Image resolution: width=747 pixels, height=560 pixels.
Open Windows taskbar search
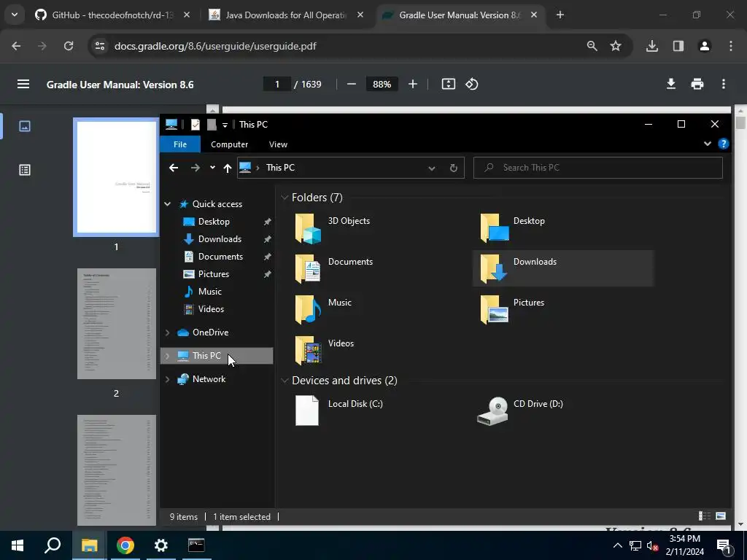point(53,545)
